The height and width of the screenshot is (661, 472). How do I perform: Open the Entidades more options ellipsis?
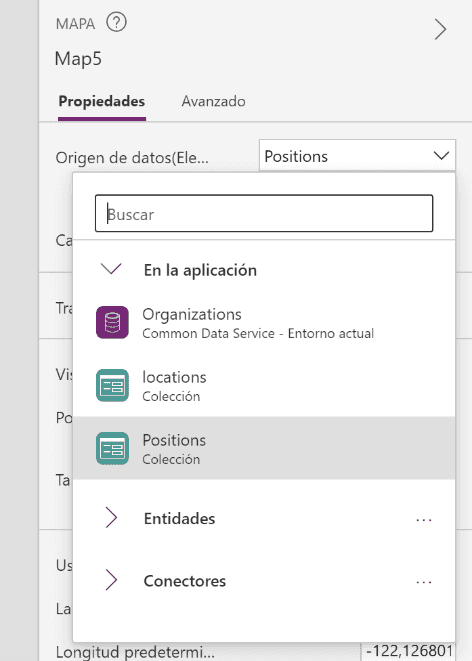pos(424,520)
